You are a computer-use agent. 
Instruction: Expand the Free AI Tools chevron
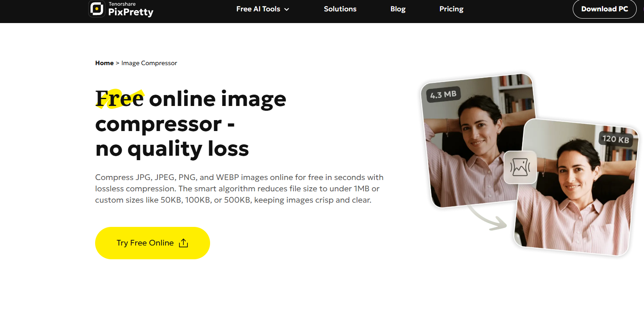pyautogui.click(x=287, y=9)
